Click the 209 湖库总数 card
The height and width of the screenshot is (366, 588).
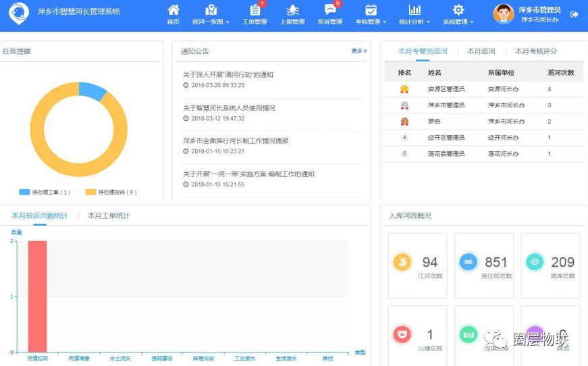(550, 265)
